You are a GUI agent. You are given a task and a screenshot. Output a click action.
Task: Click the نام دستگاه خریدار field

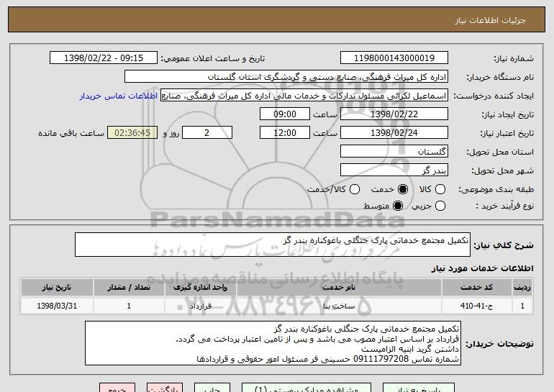[x=286, y=77]
